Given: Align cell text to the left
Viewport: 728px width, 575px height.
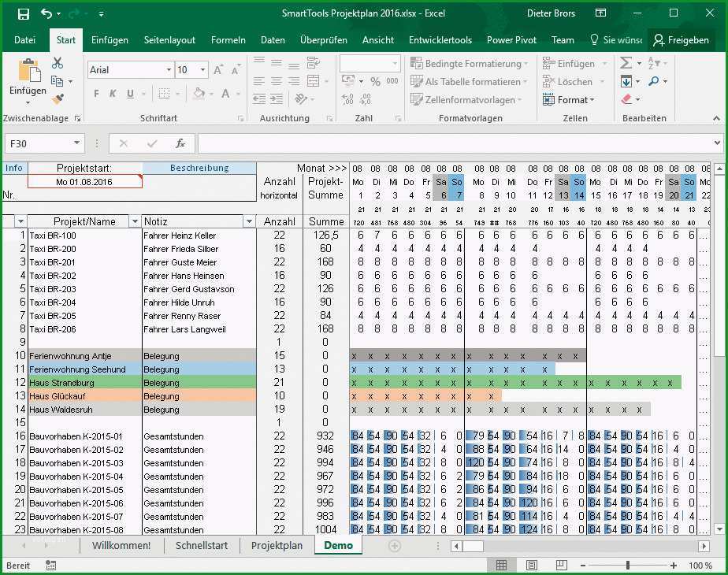Looking at the screenshot, I should click(x=259, y=81).
